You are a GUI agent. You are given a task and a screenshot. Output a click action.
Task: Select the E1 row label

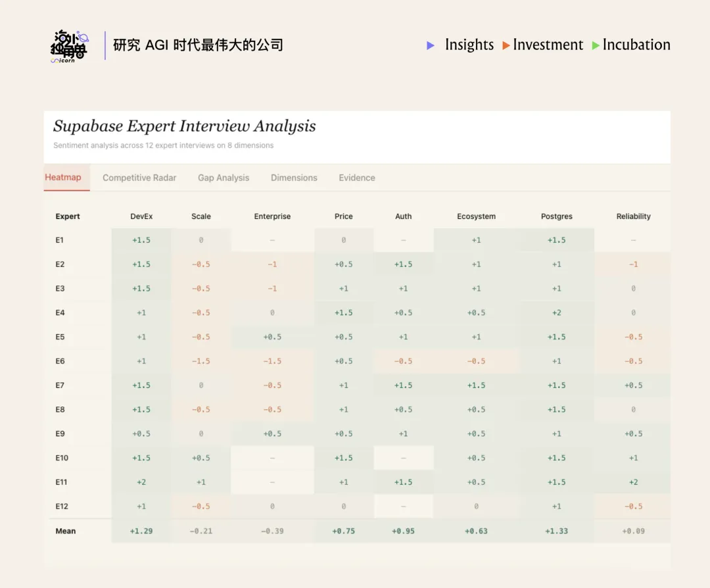tap(59, 240)
